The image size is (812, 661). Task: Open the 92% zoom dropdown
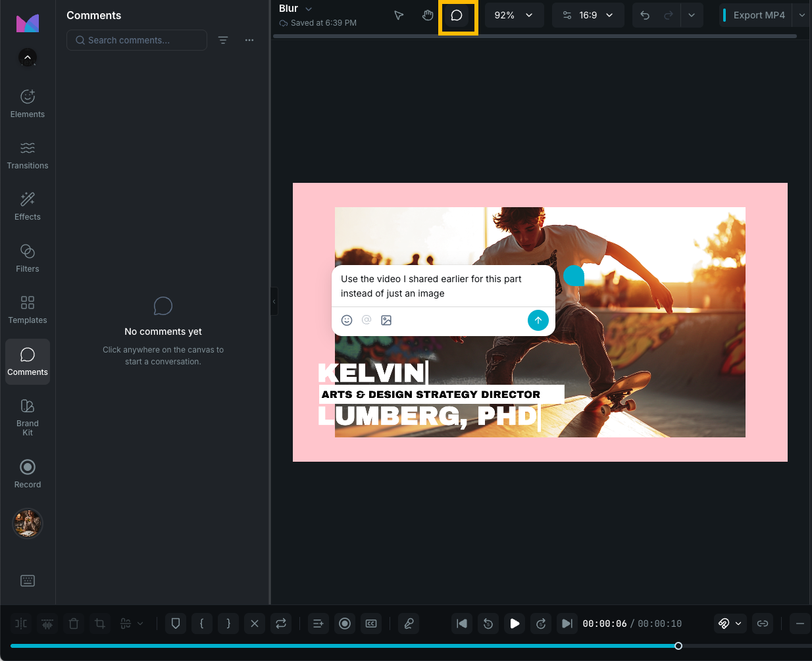(515, 15)
